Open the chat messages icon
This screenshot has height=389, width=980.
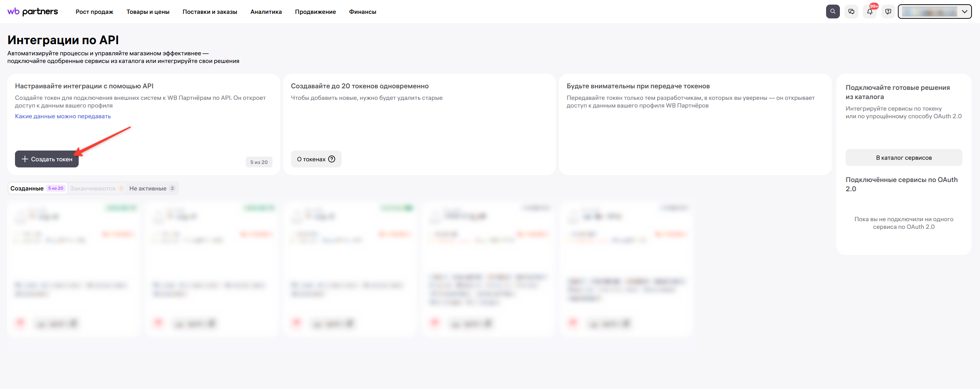click(x=851, y=12)
